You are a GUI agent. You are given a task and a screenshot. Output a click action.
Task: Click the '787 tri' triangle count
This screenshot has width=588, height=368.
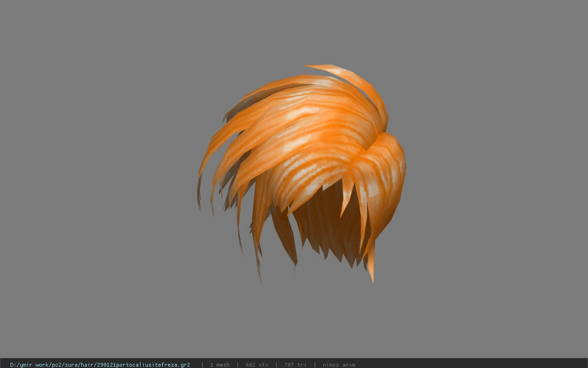coord(295,365)
